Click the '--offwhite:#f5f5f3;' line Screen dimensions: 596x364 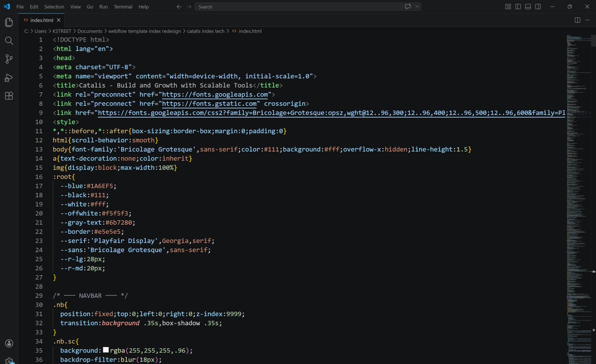coord(96,214)
